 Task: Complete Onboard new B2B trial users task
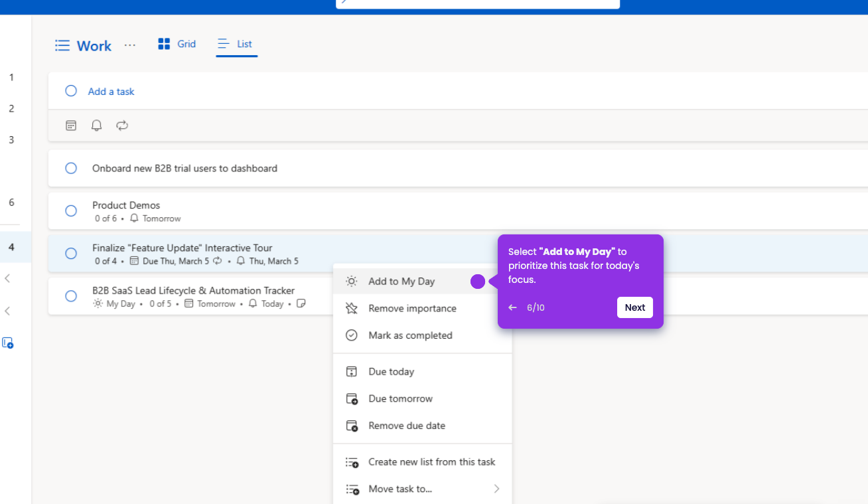(x=71, y=168)
